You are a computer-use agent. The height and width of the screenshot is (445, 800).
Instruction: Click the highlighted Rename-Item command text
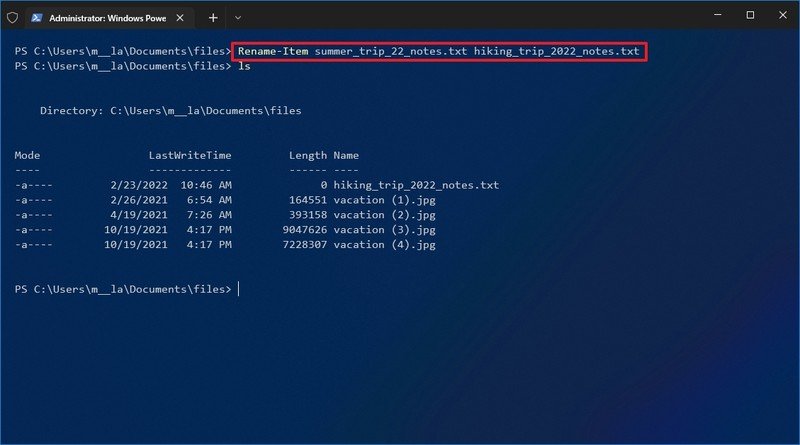pos(438,52)
